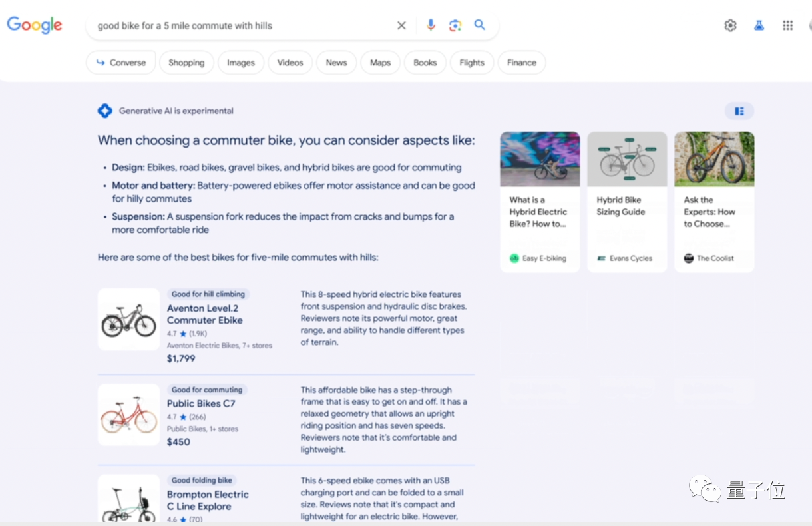Open Search Labs flask icon

click(759, 25)
